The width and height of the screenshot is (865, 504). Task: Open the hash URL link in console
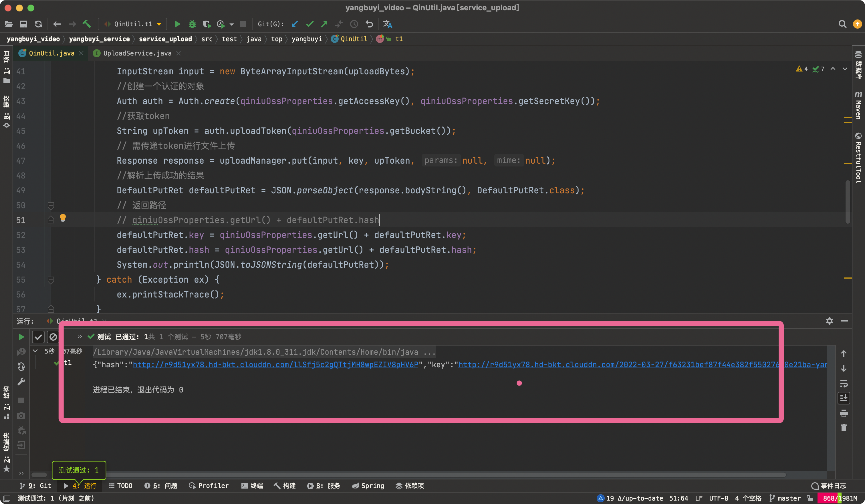point(275,365)
